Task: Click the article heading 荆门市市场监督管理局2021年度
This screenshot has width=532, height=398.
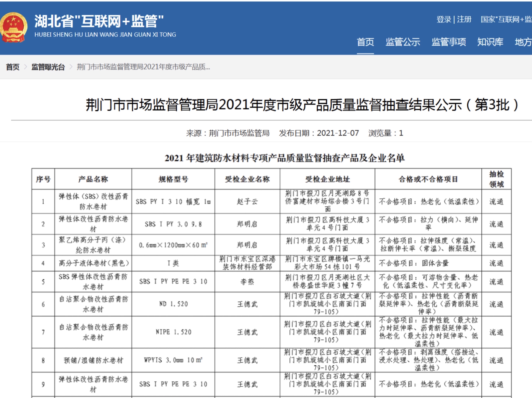Action: coord(302,105)
